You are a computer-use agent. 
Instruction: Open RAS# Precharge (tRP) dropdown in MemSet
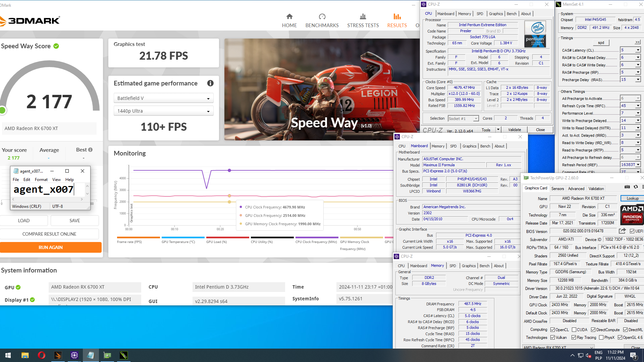[x=638, y=72]
